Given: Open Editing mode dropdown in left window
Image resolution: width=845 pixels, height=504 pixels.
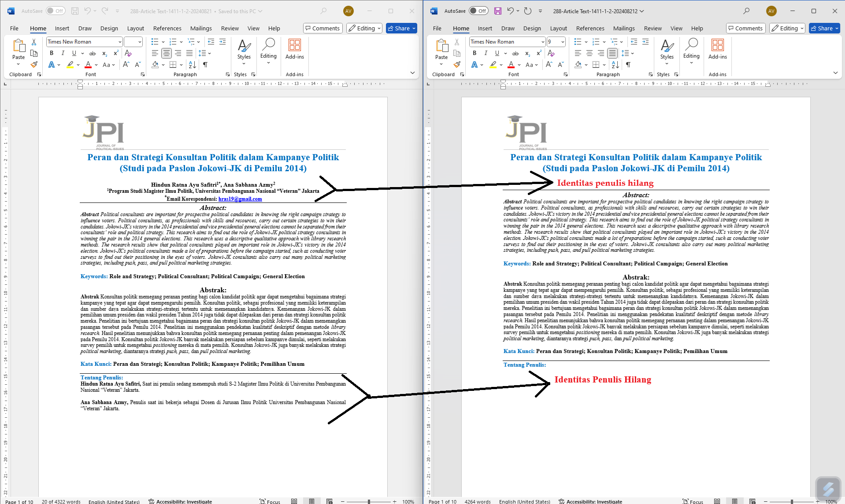Looking at the screenshot, I should [x=364, y=28].
